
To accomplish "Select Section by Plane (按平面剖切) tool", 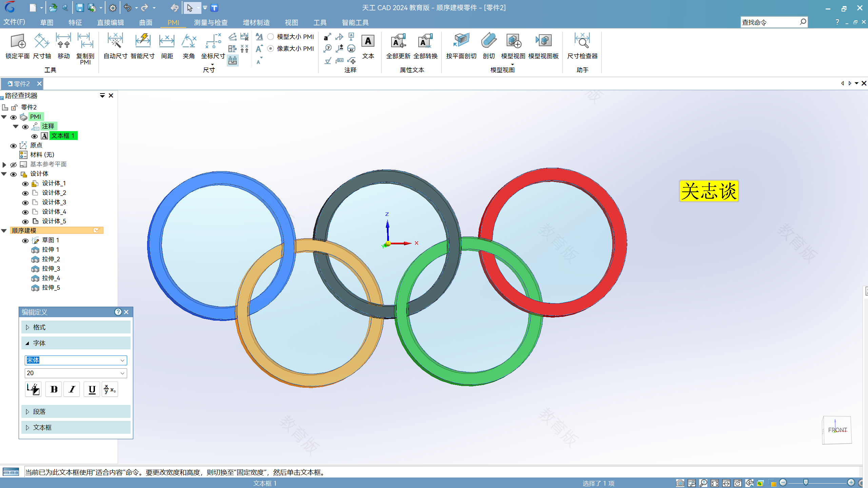I will [461, 46].
